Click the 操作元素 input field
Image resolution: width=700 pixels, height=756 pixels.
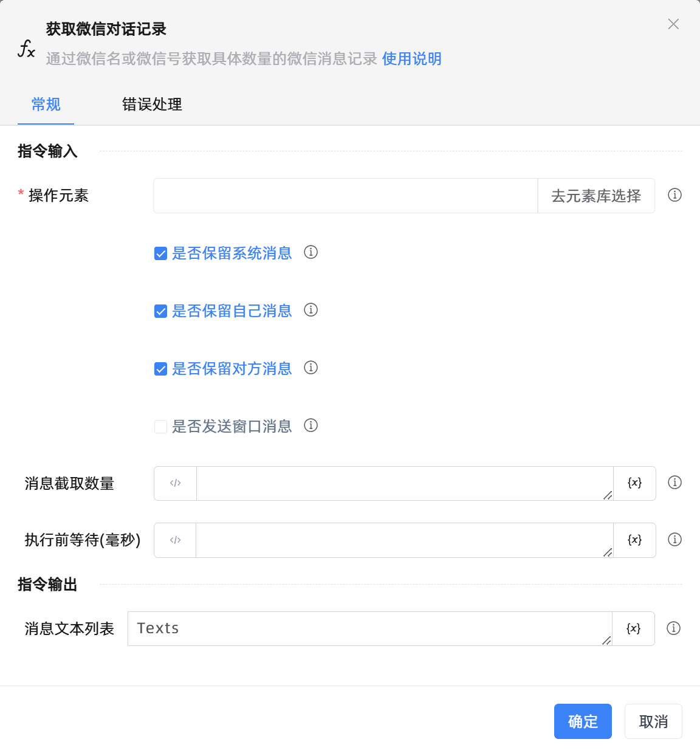tap(346, 196)
